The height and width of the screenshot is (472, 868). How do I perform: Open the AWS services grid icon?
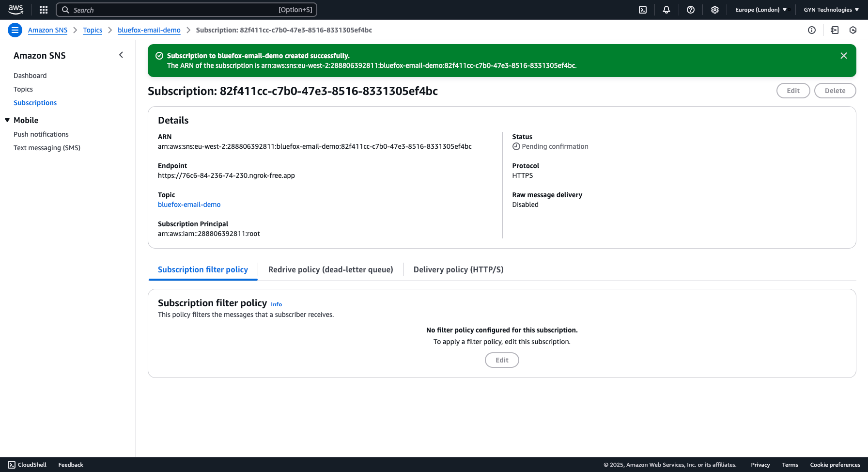[43, 10]
